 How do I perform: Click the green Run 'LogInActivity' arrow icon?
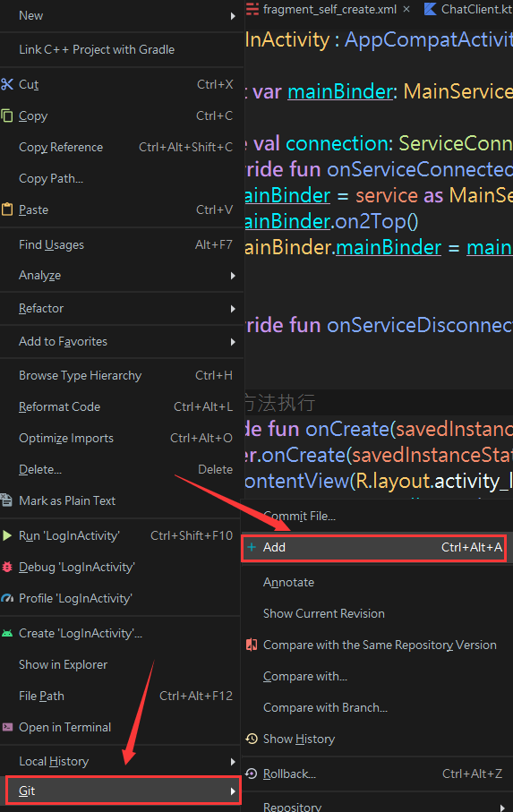point(7,535)
